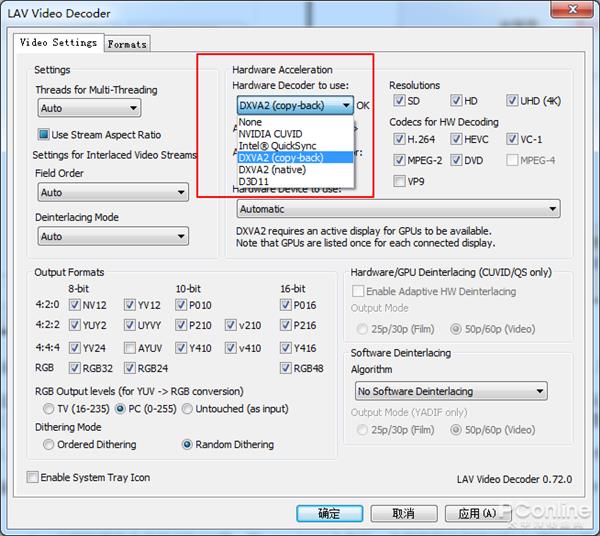
Task: Expand the Software Deinterlacing Algorithm dropdown
Action: point(449,391)
